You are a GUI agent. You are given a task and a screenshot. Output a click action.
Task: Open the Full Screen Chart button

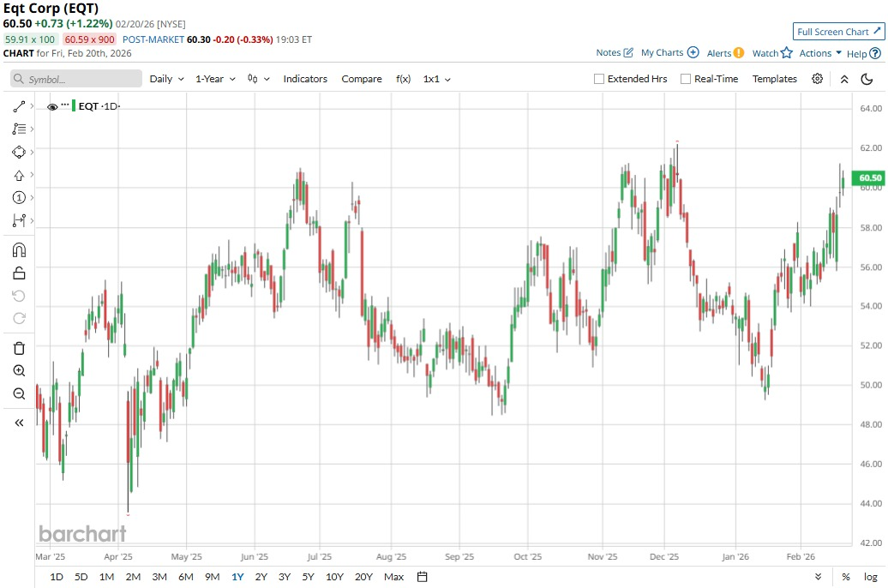(839, 32)
